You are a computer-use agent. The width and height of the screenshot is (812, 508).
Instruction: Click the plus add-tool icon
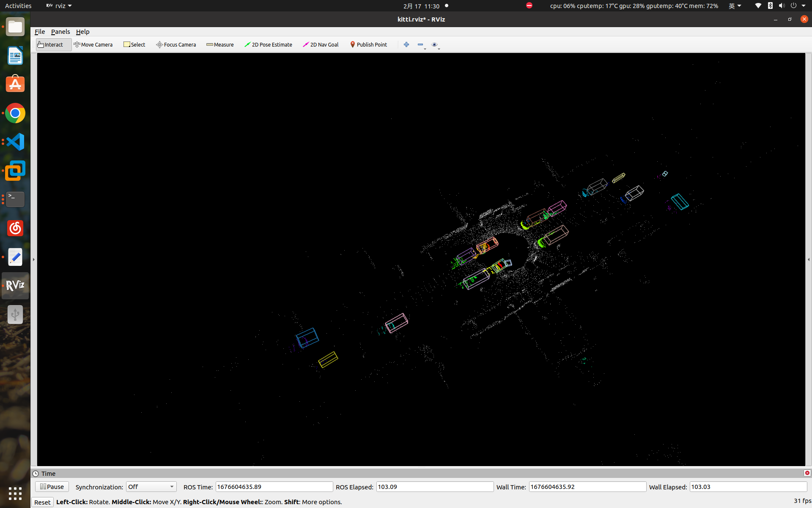pyautogui.click(x=406, y=44)
